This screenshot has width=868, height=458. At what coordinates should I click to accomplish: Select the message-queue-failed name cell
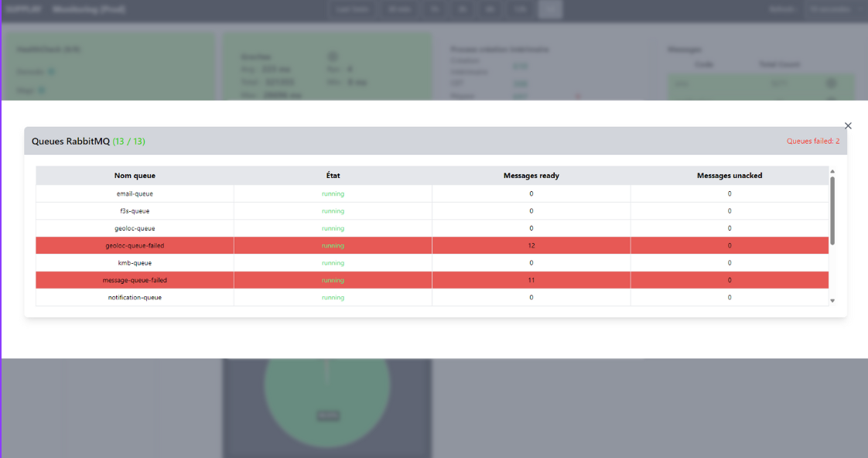pyautogui.click(x=135, y=280)
